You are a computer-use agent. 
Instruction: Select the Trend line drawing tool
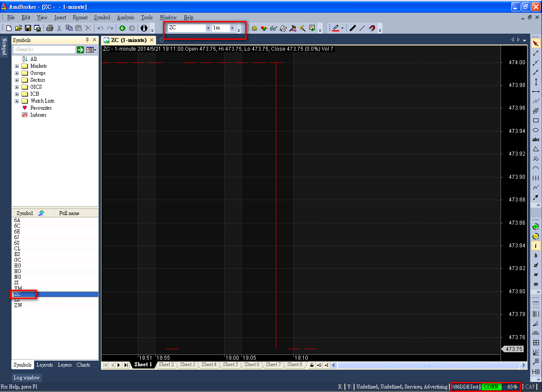click(536, 53)
